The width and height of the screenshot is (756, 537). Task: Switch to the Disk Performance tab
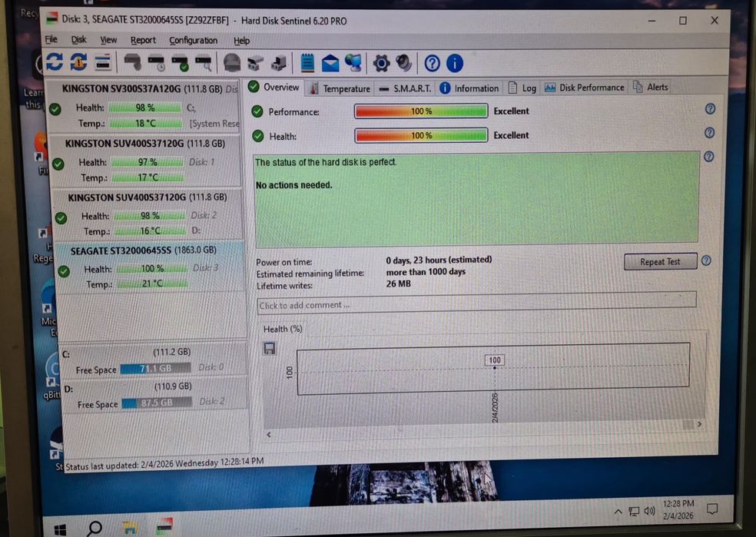585,88
